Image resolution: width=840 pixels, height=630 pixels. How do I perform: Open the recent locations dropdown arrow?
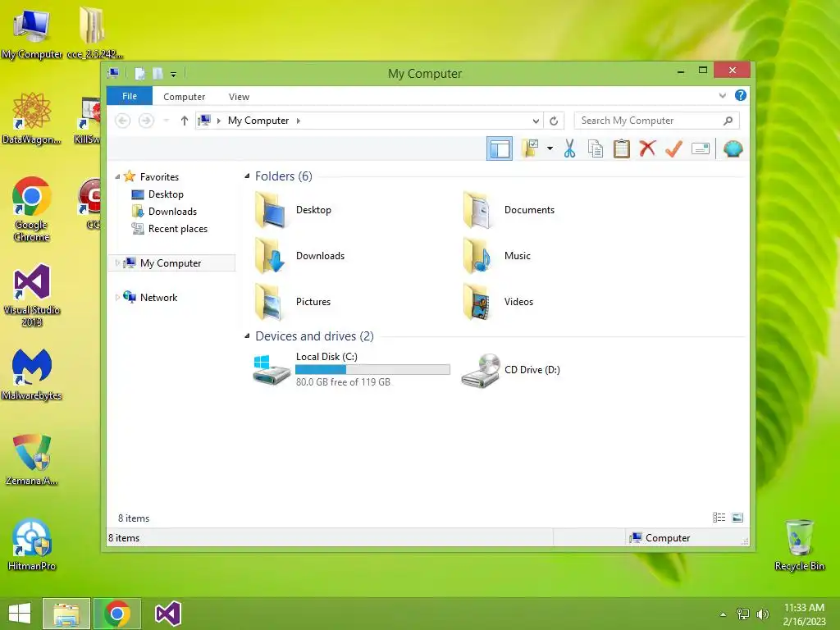point(166,121)
